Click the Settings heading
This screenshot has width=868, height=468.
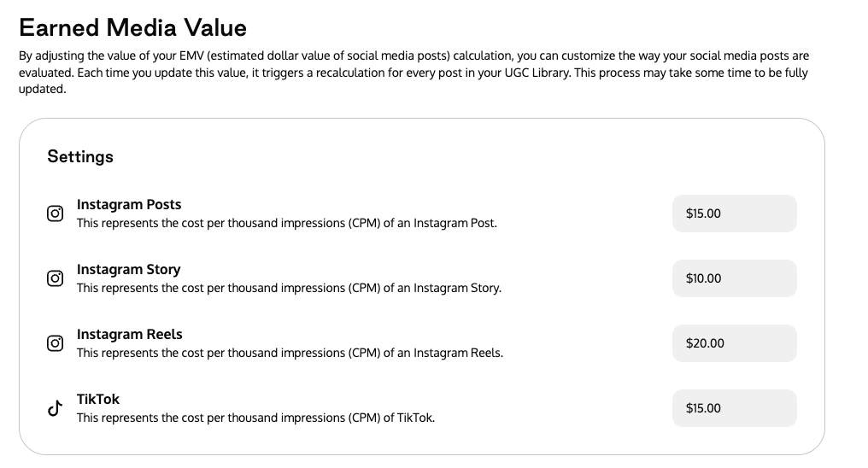(80, 156)
